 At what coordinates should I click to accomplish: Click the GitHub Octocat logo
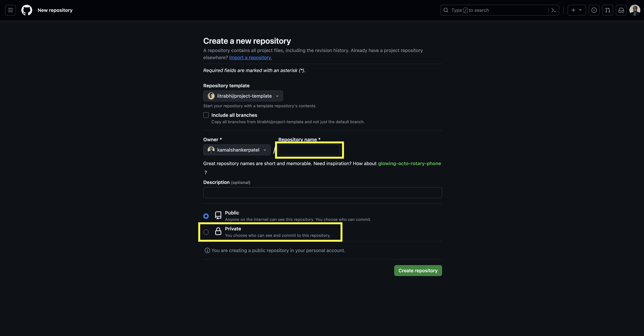coord(27,10)
